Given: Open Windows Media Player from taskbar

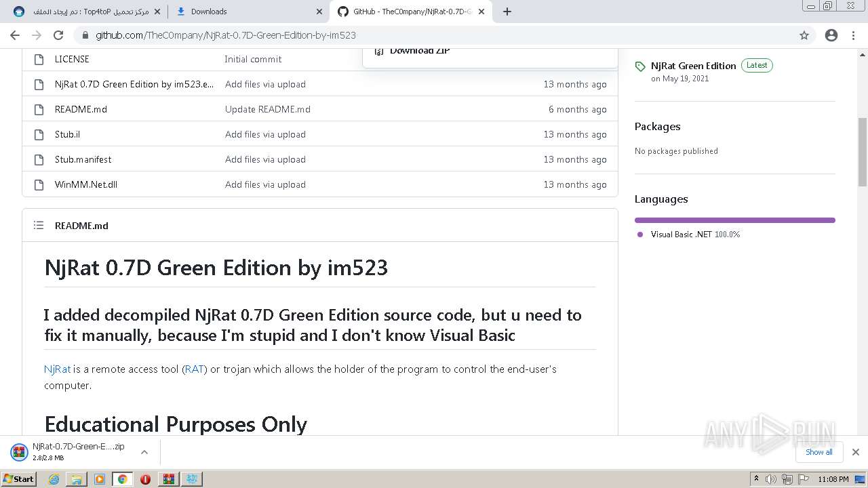Looking at the screenshot, I should point(100,479).
